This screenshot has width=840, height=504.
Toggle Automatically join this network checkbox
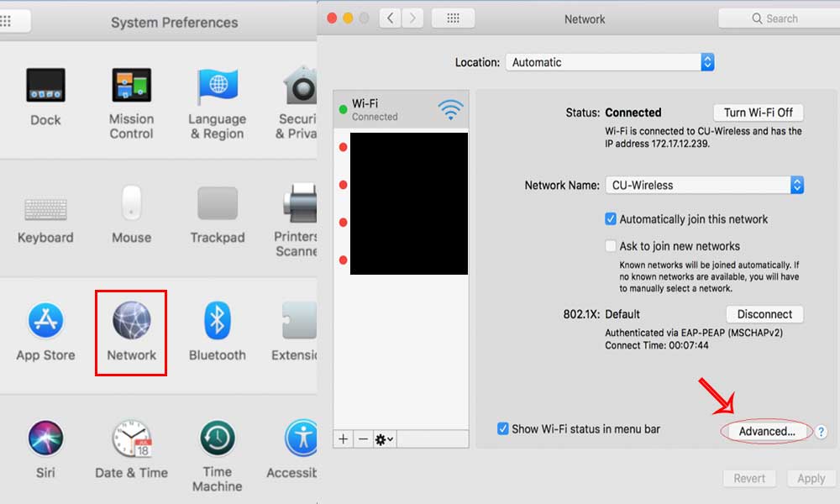point(610,218)
